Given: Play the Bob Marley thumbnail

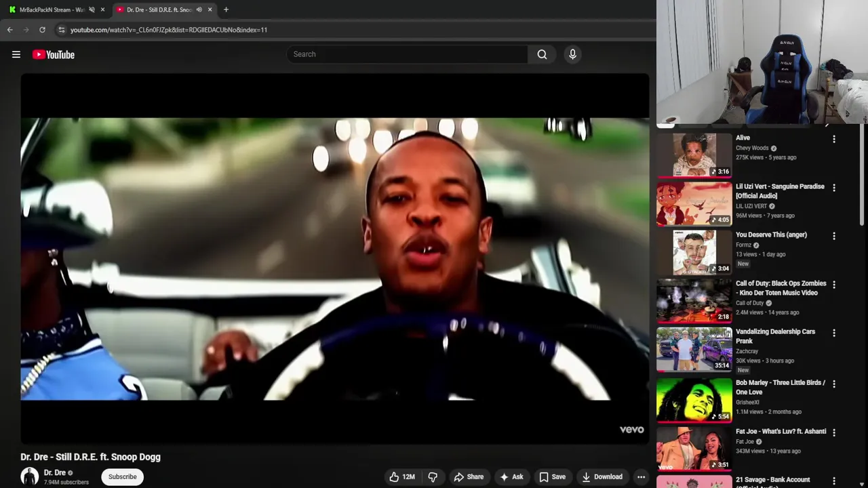Looking at the screenshot, I should 694,400.
